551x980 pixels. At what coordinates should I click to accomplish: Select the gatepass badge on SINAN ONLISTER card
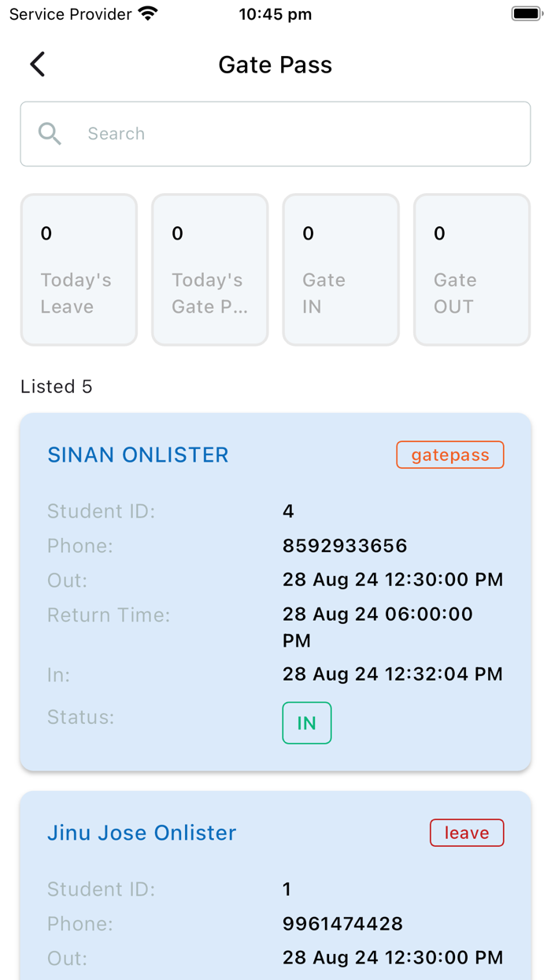point(449,455)
